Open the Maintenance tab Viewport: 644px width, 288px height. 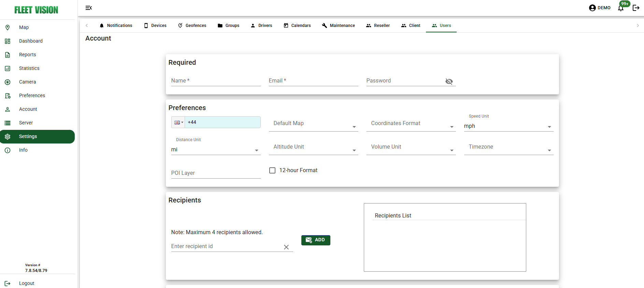(339, 26)
